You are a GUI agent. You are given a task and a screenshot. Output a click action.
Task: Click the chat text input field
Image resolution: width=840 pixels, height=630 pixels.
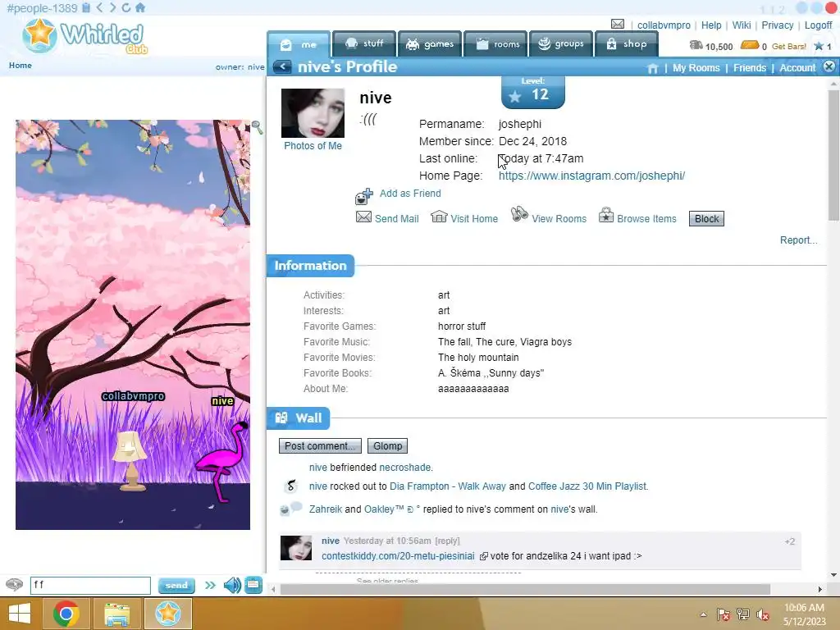(x=90, y=585)
